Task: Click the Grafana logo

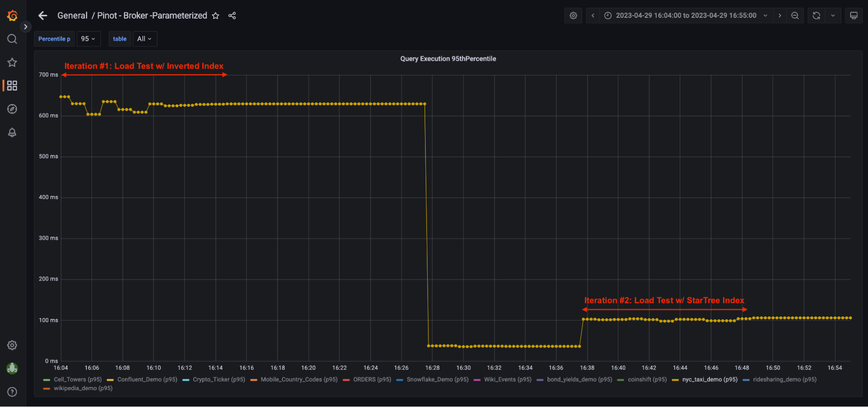Action: 12,15
